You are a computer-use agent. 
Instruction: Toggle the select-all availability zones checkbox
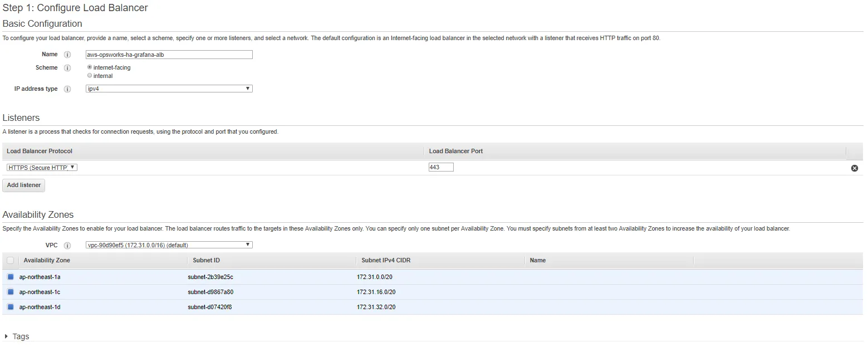pos(11,261)
